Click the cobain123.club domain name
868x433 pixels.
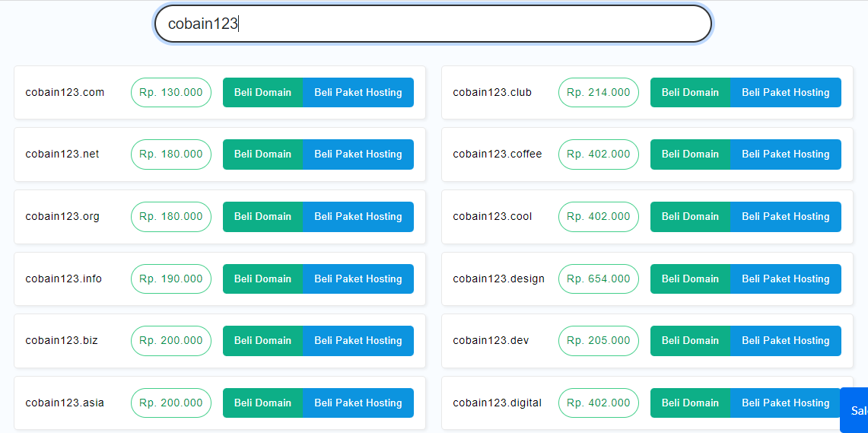[492, 93]
